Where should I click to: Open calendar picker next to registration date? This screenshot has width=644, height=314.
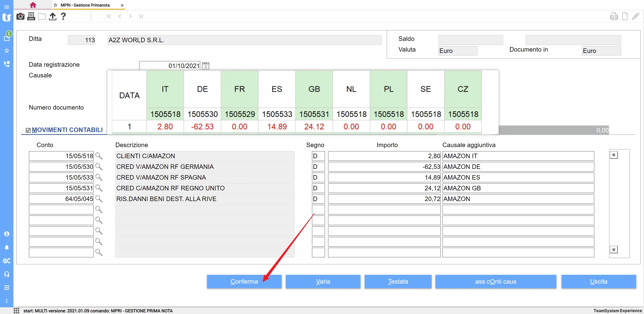[205, 66]
